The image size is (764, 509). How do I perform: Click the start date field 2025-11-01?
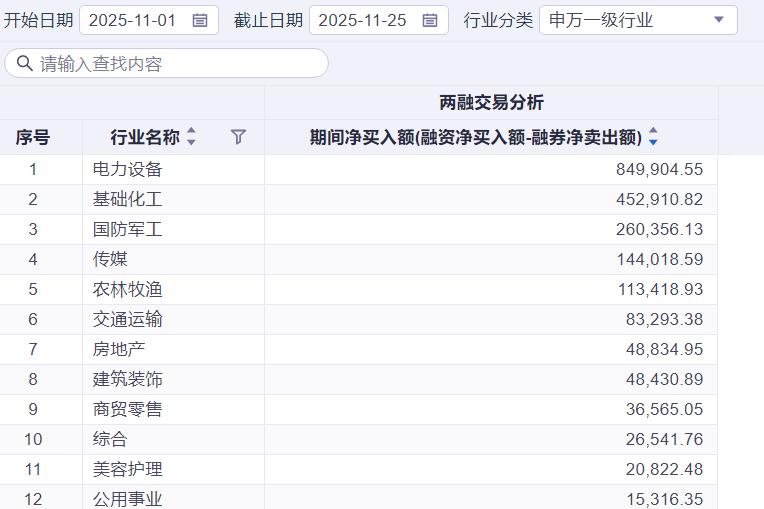(x=149, y=20)
